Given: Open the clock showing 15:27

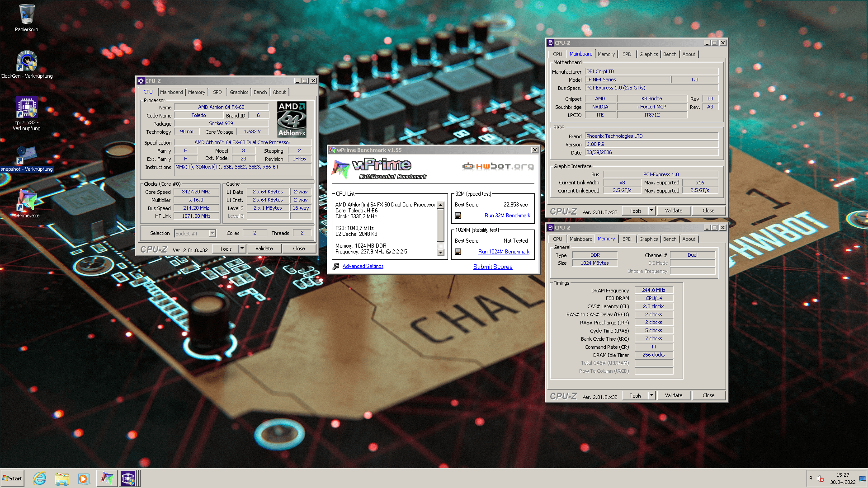Looking at the screenshot, I should (x=842, y=479).
